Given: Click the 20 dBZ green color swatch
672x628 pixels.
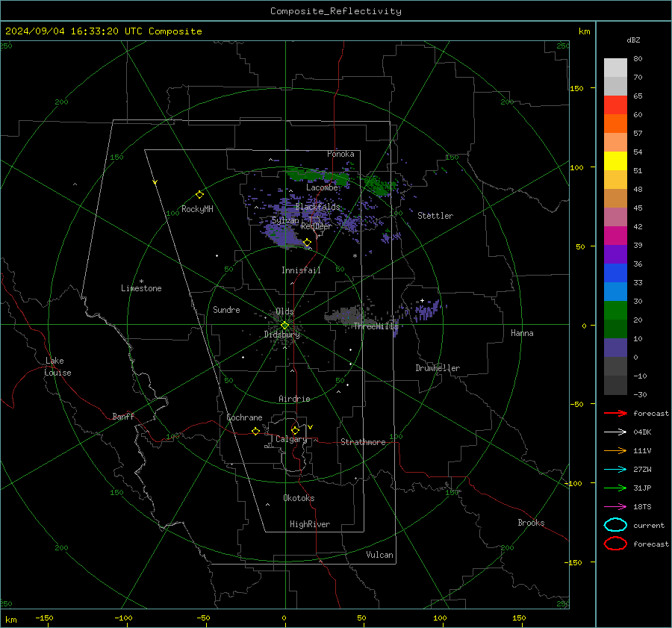Looking at the screenshot, I should click(x=615, y=311).
